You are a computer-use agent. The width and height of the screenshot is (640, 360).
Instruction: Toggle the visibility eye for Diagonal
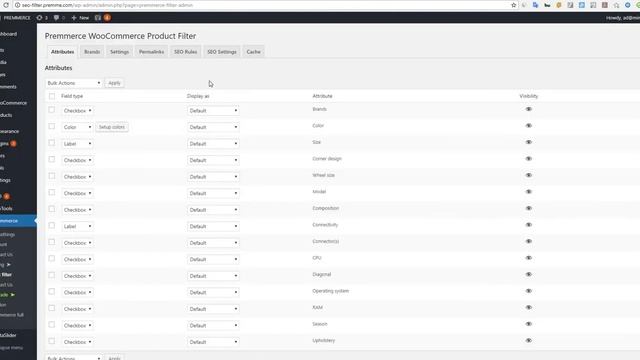(x=529, y=274)
